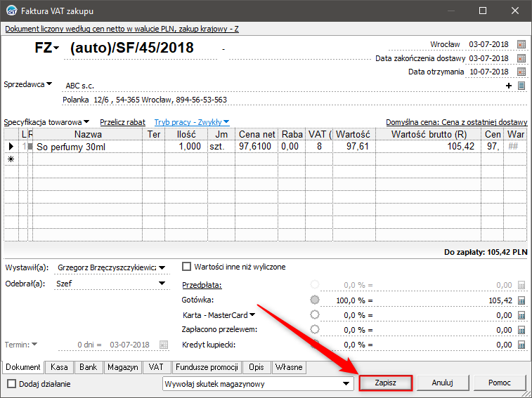
Task: Click the Gotówka percentage field
Action: point(347,300)
